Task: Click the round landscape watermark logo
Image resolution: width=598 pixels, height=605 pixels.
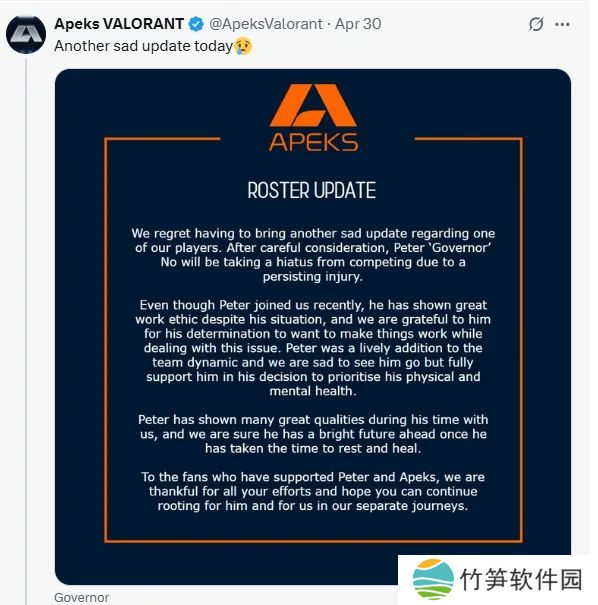Action: (433, 579)
